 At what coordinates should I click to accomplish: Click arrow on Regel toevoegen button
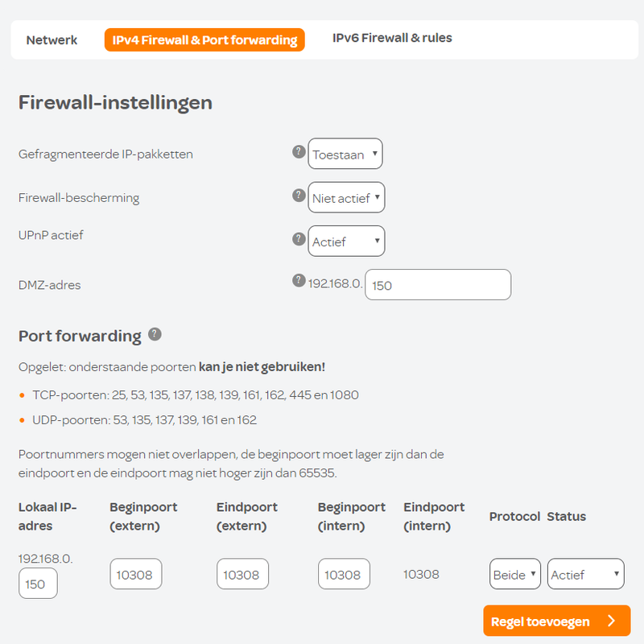point(612,620)
